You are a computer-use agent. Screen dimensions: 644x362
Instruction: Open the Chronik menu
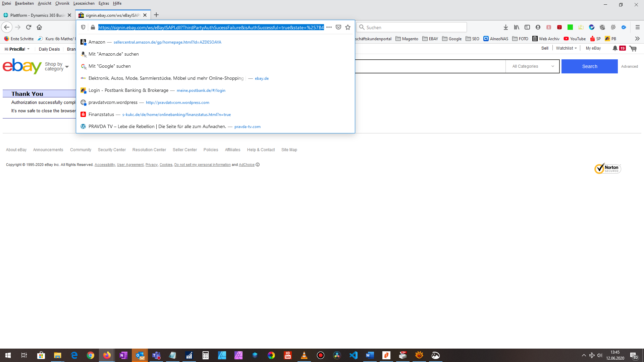point(62,3)
